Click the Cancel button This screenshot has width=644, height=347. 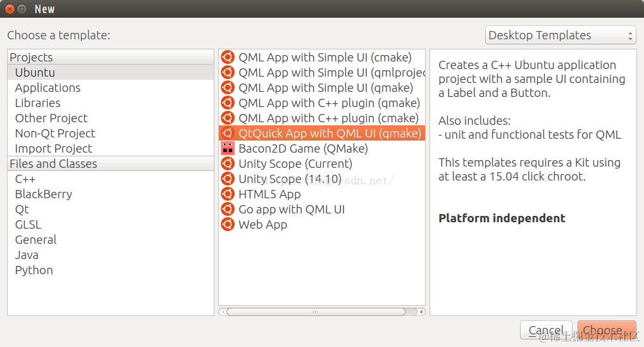tap(546, 330)
